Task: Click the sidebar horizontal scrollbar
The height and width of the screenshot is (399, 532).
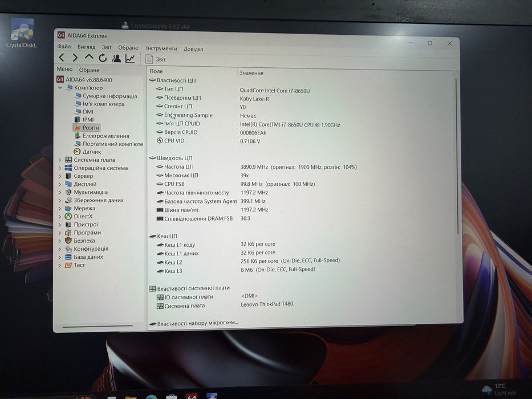Action: coord(98,327)
